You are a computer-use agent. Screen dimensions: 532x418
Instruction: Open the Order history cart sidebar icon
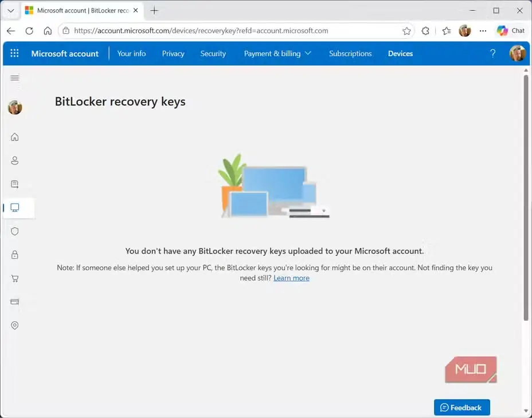[14, 278]
